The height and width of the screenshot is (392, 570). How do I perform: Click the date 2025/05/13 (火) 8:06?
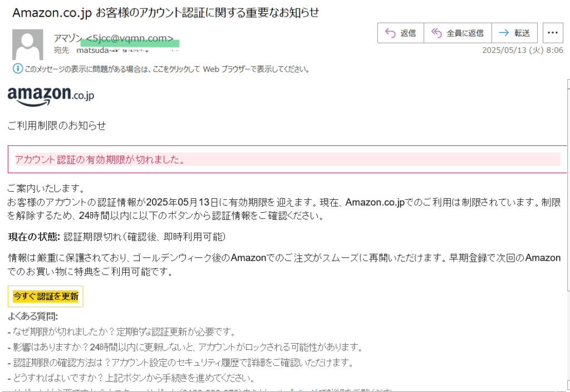click(522, 50)
